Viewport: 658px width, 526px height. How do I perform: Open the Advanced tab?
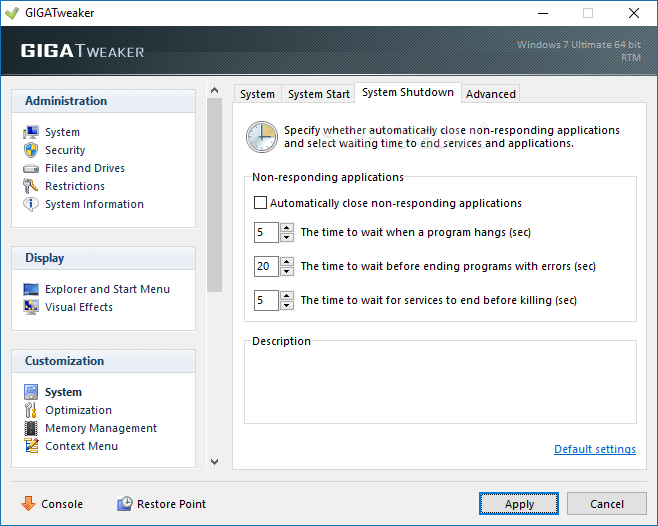click(491, 94)
